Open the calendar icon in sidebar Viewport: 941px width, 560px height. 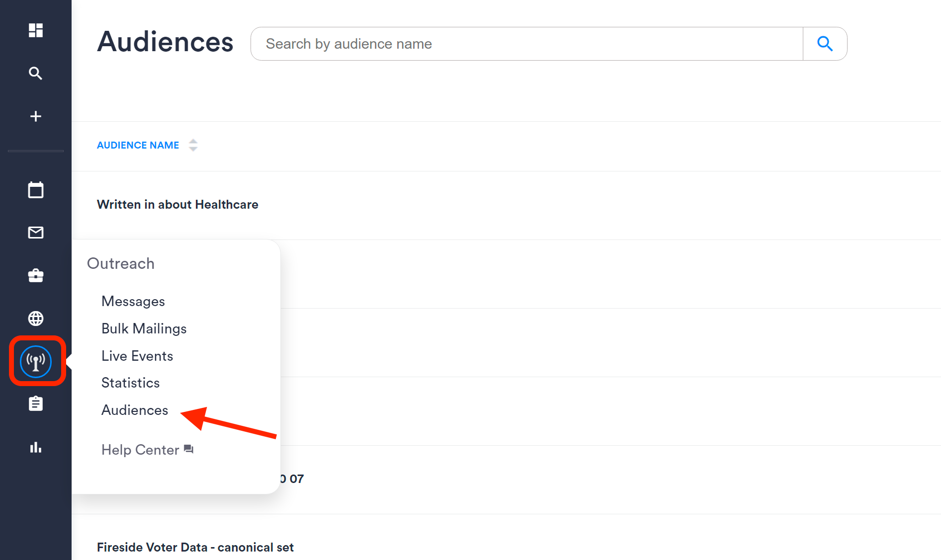click(x=36, y=190)
